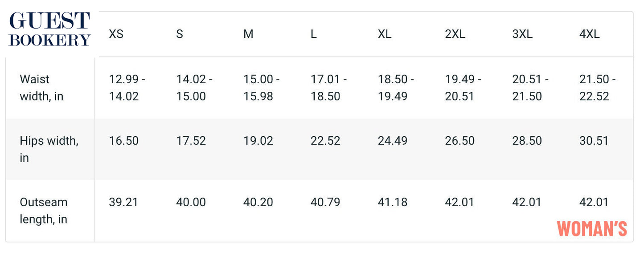This screenshot has width=644, height=257.
Task: Select the XS size column header
Action: pos(116,34)
